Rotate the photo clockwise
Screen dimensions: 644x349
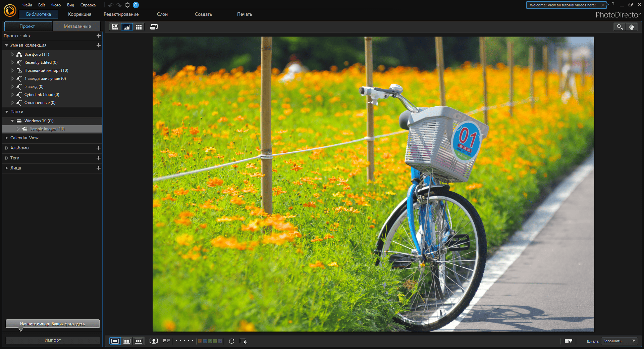[231, 341]
